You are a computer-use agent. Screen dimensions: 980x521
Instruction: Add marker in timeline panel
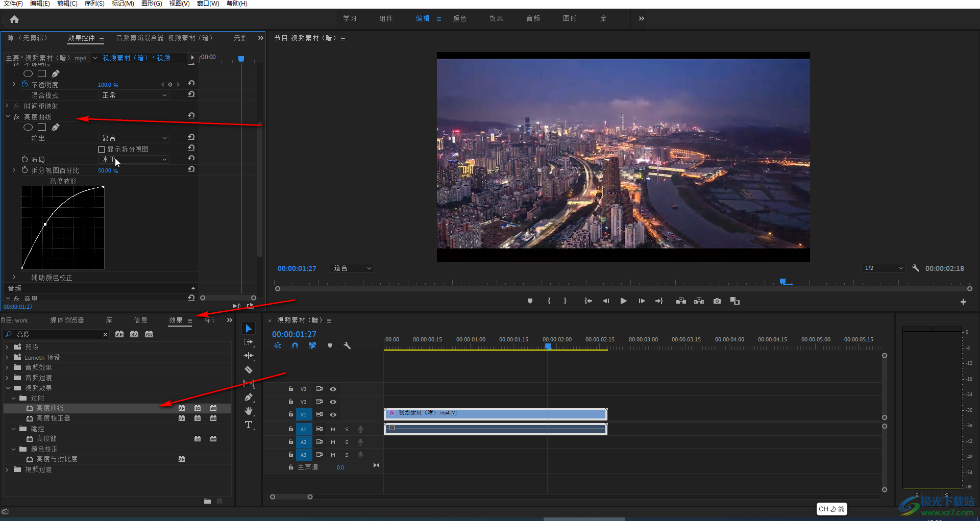tap(330, 345)
